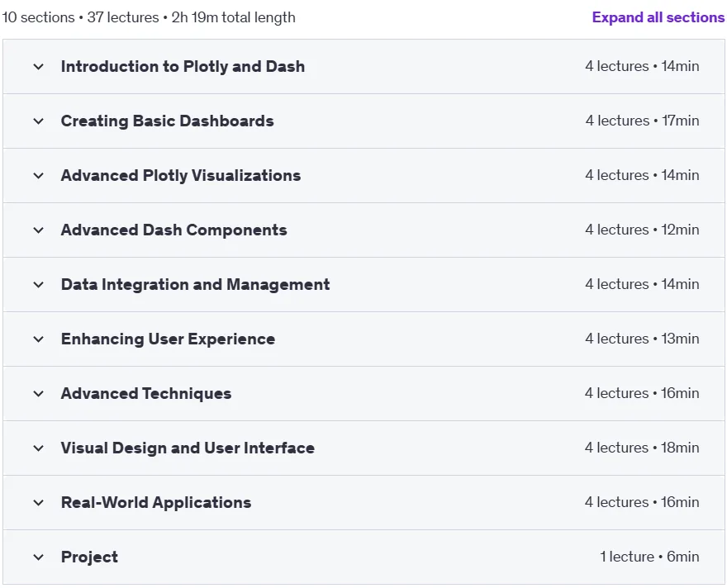The width and height of the screenshot is (727, 588).
Task: Expand the Enhancing User Experience chevron
Action: (x=39, y=339)
